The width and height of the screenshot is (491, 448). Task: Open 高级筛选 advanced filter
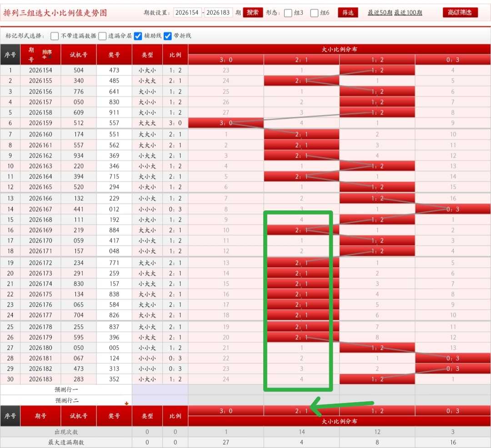[460, 13]
